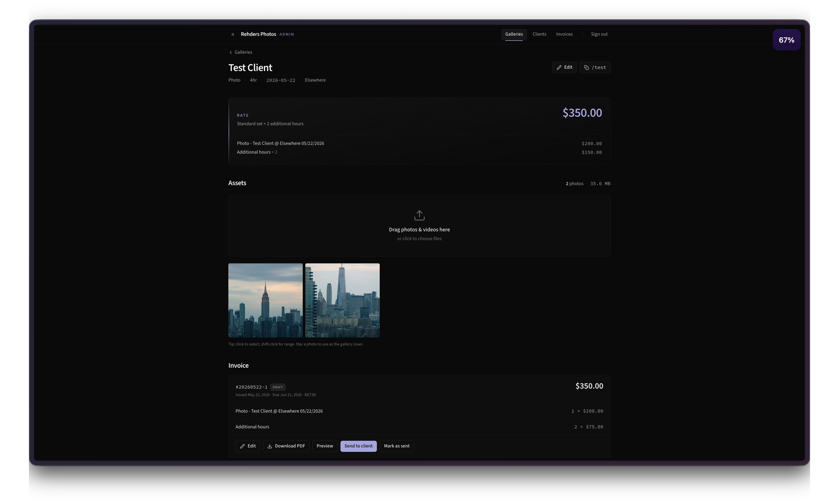Open the Invoices tab

click(x=564, y=34)
